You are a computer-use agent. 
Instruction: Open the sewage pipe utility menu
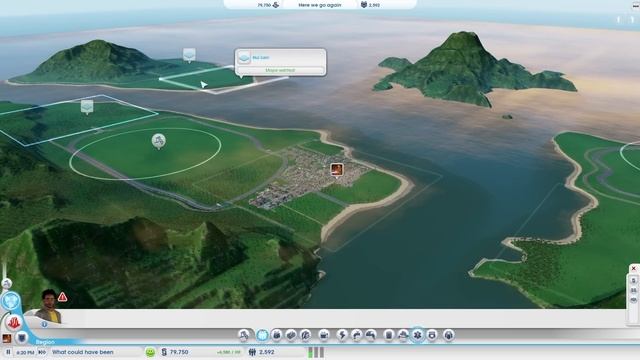pos(371,335)
